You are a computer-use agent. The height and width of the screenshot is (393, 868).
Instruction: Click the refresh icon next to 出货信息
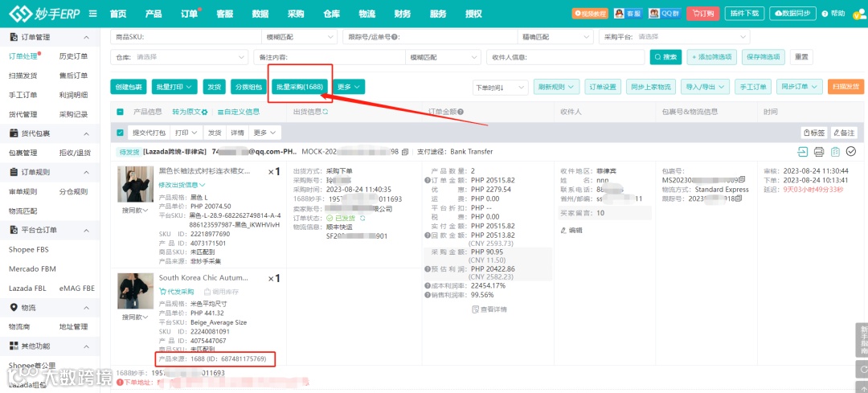(325, 112)
